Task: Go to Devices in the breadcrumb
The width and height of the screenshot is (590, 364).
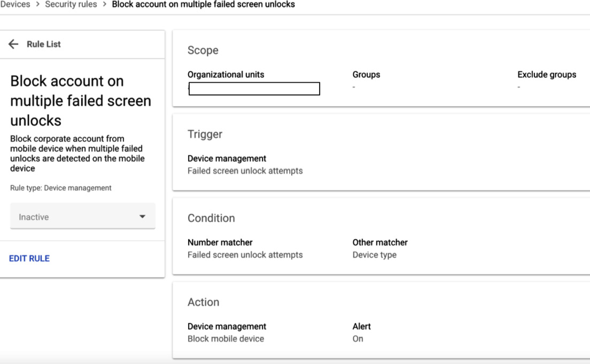Action: [15, 4]
